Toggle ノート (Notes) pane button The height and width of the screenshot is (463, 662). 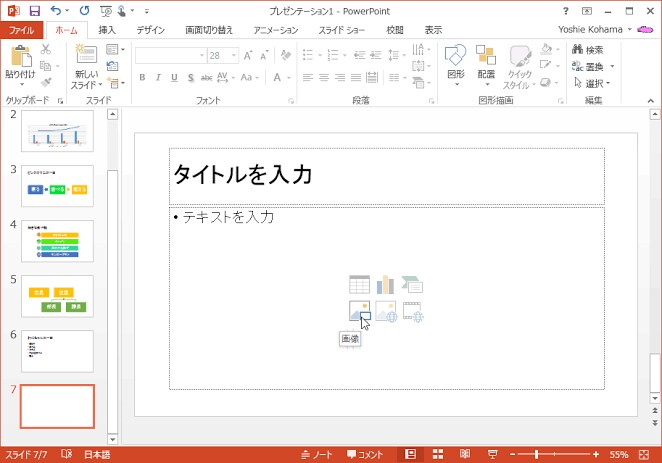click(x=317, y=455)
